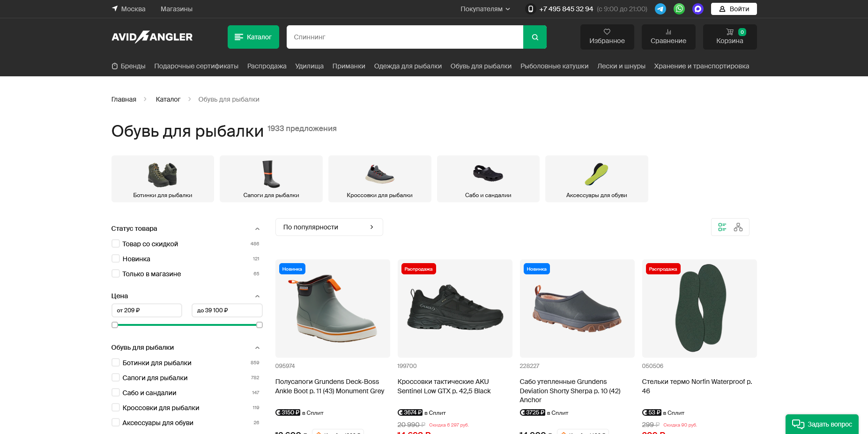Click Москва city selector
Screen dimensions: 868x434
tap(133, 9)
